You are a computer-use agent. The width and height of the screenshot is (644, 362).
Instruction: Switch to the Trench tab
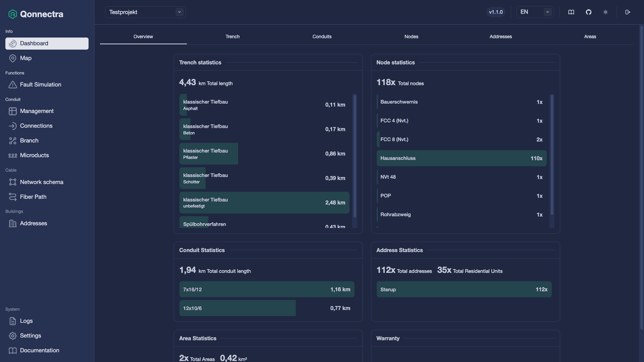pyautogui.click(x=232, y=37)
